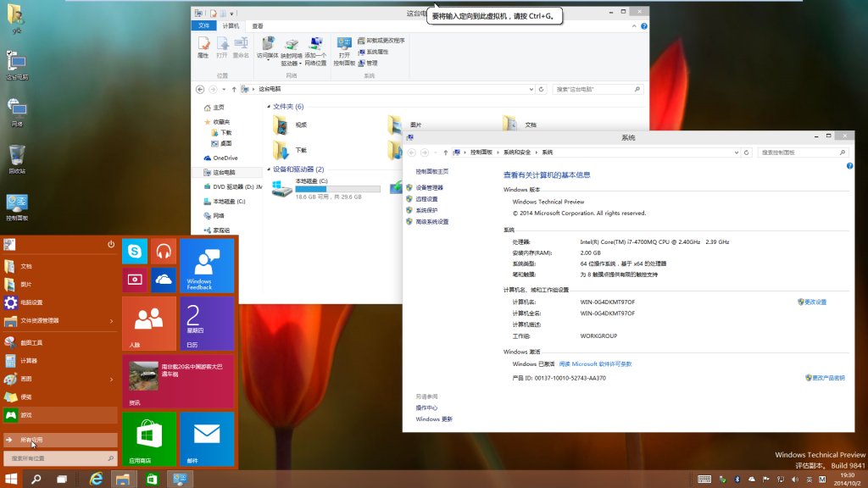Open the 回收站 desktop icon
This screenshot has width=868, height=488.
17,159
